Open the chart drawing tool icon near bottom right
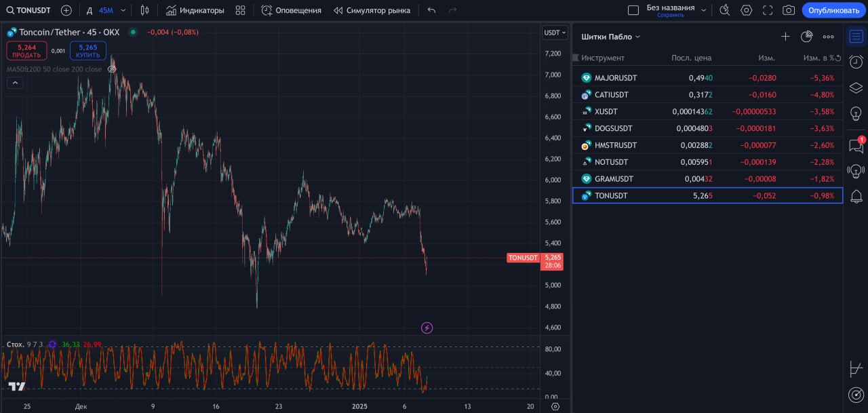Screen dimensions: 868x413 pos(856,369)
